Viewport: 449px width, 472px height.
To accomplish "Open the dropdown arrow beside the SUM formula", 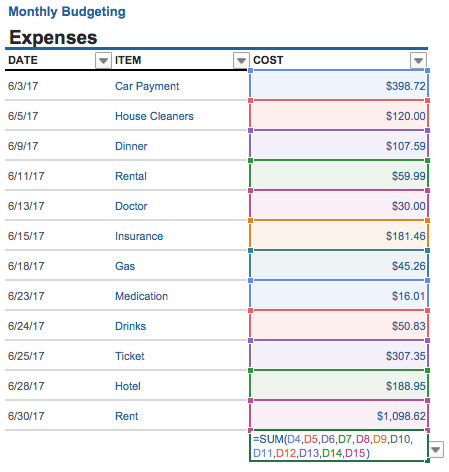I will tap(435, 450).
